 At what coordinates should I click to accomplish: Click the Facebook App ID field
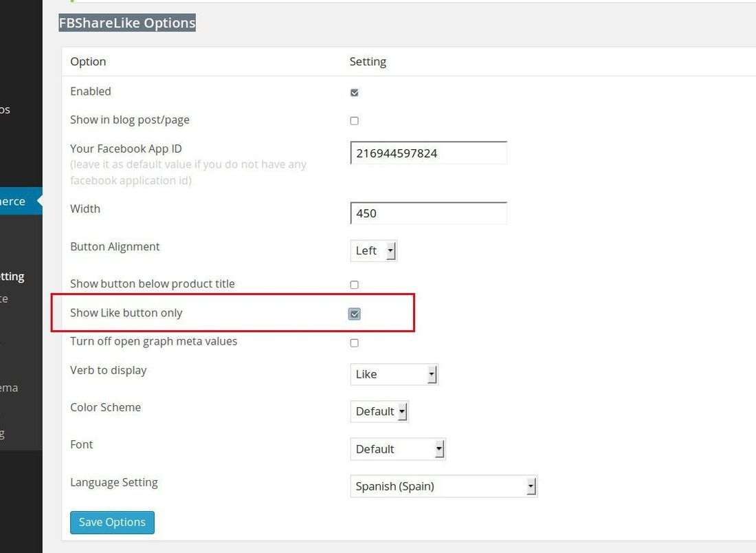pyautogui.click(x=429, y=153)
